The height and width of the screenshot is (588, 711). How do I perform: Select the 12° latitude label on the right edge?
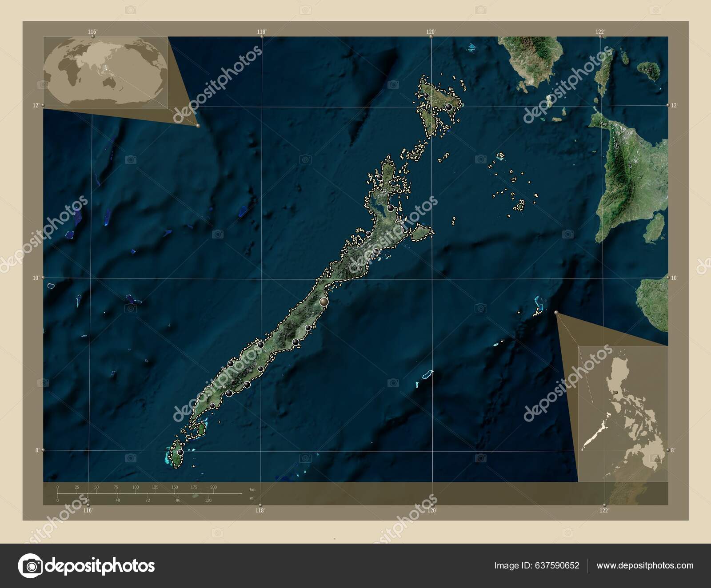pyautogui.click(x=675, y=106)
